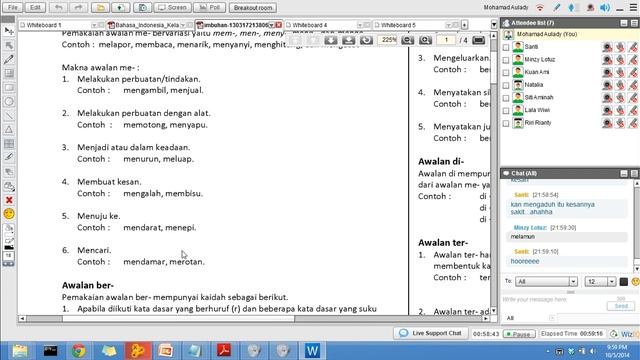Choose the rectangle shape tool
This screenshot has width=640, height=360.
tap(9, 88)
